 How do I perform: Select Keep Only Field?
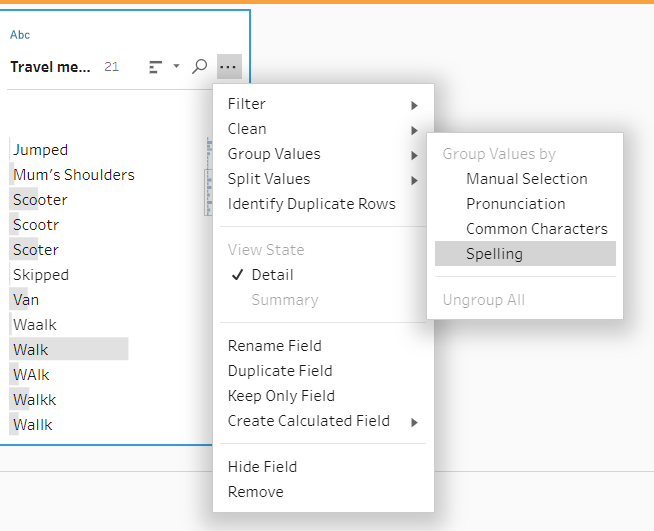click(281, 396)
